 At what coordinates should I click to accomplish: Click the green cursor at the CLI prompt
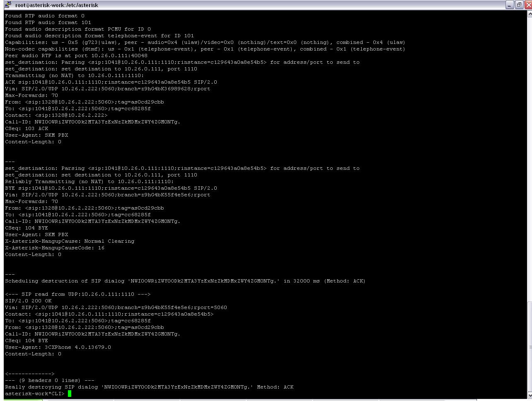pos(70,394)
